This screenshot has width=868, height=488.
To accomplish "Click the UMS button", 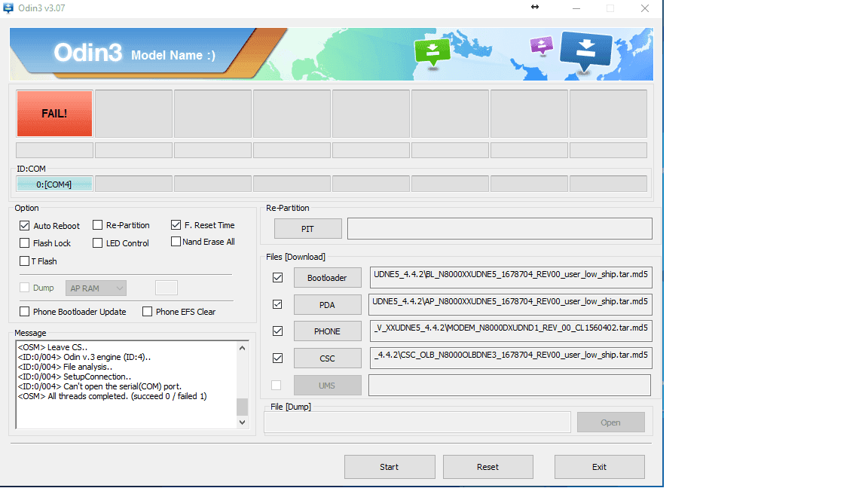I will click(x=327, y=386).
